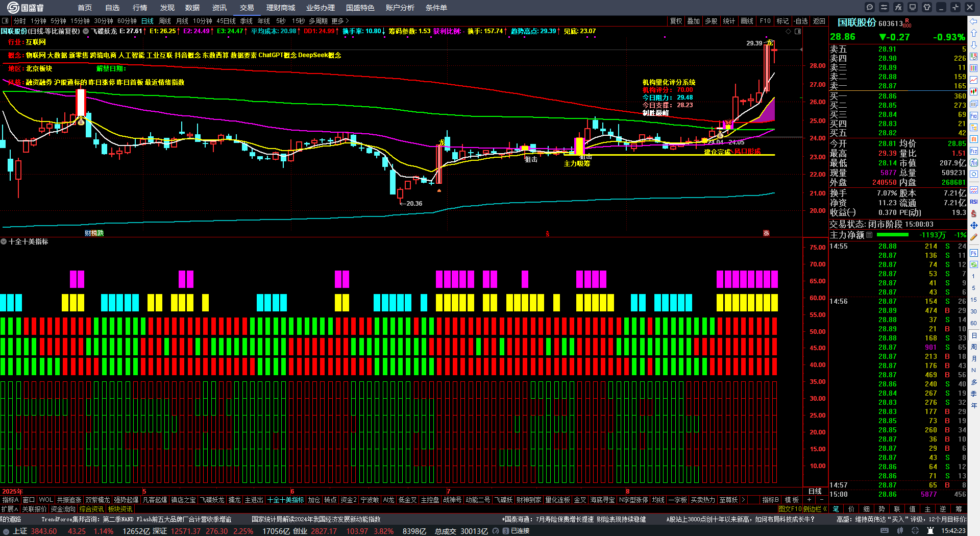Image resolution: width=980 pixels, height=536 pixels.
Task: Expand the index bar arrow before 上证
Action: click(6, 531)
